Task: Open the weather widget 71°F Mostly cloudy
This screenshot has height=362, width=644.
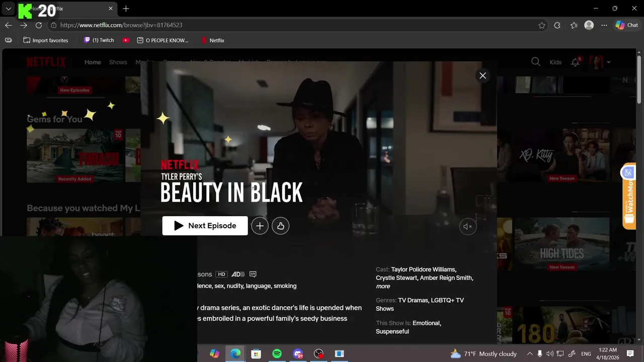Action: tap(484, 354)
